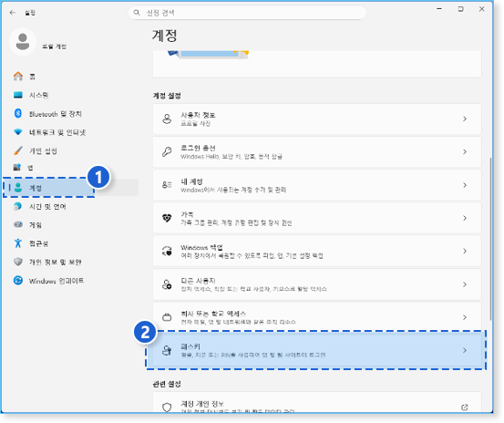Click the Bluetooth icon in sidebar
Image resolution: width=504 pixels, height=423 pixels.
tap(18, 113)
